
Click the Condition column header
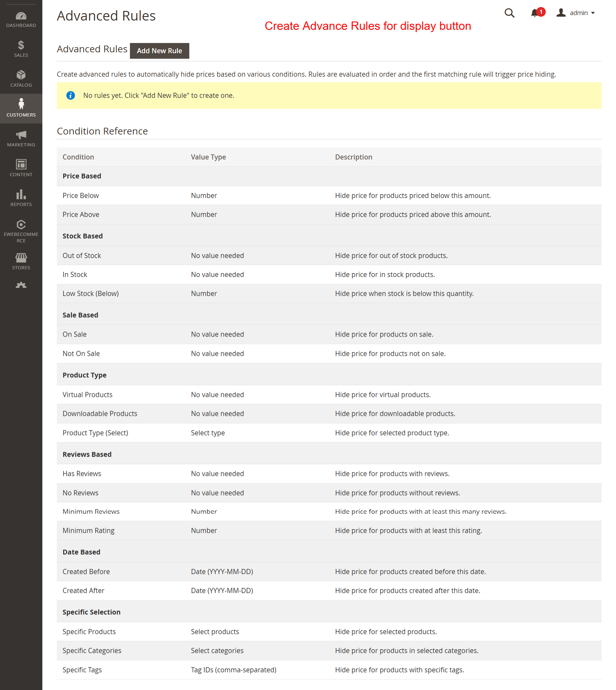point(78,157)
